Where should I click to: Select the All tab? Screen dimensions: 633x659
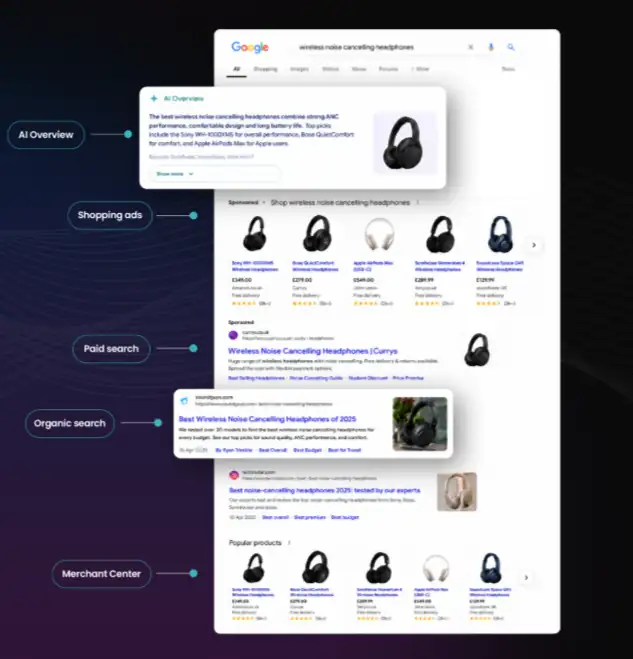point(237,69)
